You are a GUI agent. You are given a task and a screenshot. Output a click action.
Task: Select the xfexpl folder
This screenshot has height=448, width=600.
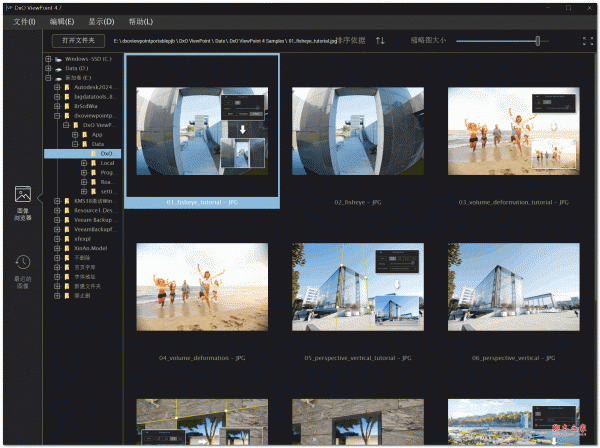82,239
